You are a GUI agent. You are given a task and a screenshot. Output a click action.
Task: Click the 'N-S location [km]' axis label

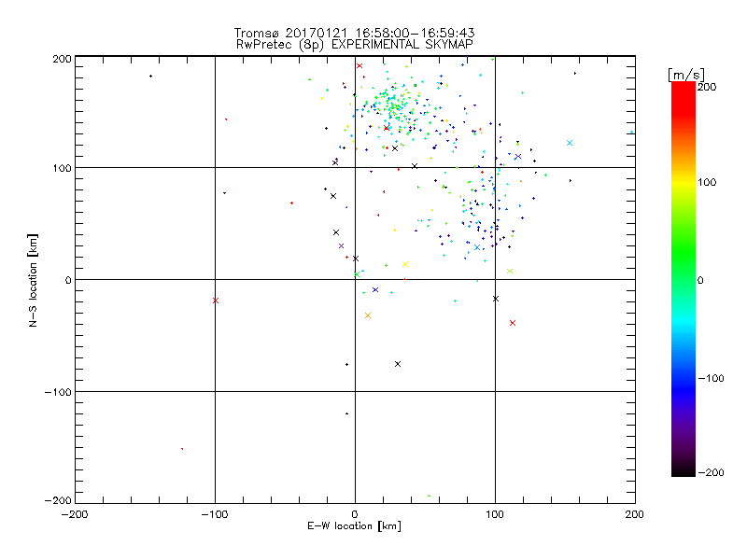[x=33, y=281]
